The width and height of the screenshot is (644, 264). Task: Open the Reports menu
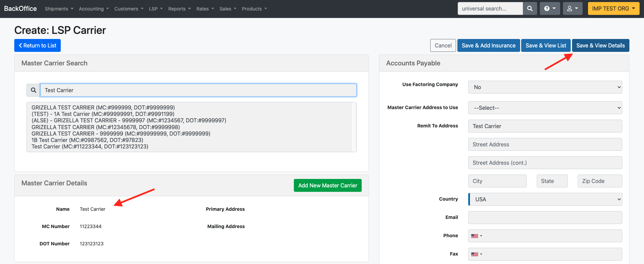click(179, 9)
